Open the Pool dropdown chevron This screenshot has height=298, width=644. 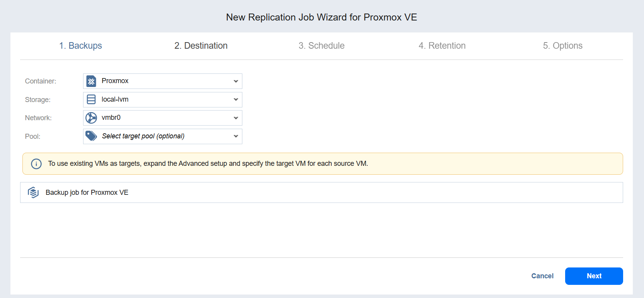pos(236,136)
